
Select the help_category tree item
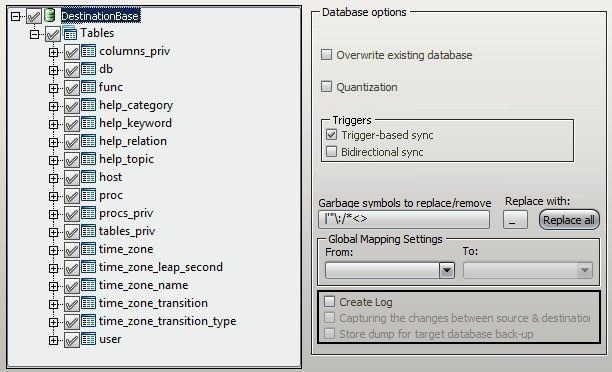click(136, 105)
